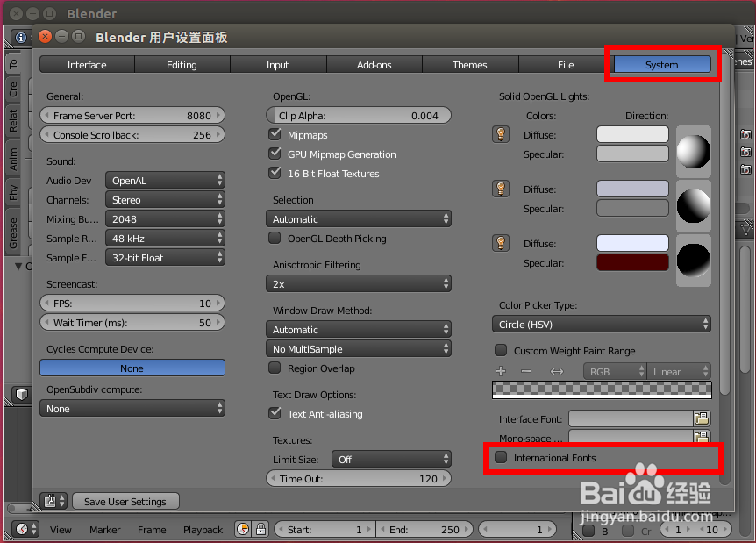
Task: Click the lamp icon for the first OpenGL light
Action: (500, 134)
